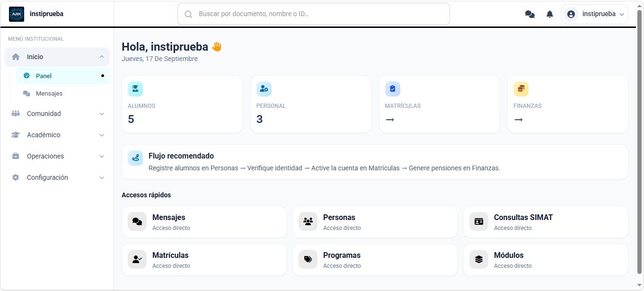Collapse the Inicio menu chevron
Screen dimensions: 644x291
tap(102, 57)
